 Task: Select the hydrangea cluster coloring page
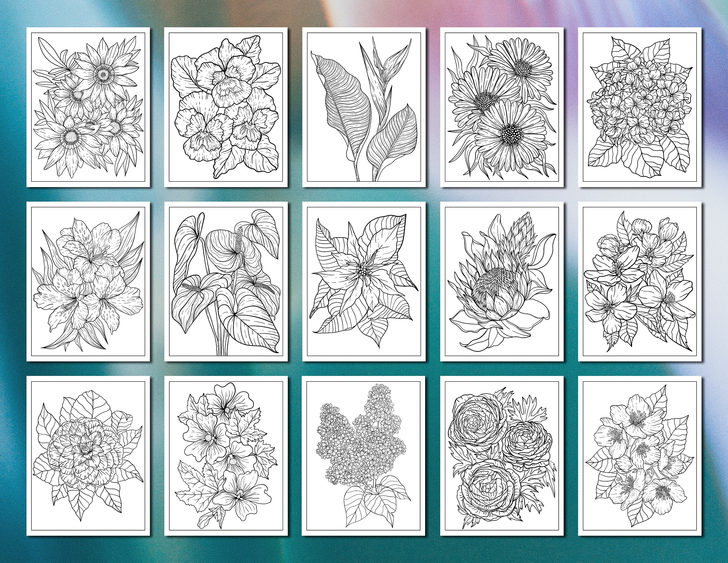[640, 107]
